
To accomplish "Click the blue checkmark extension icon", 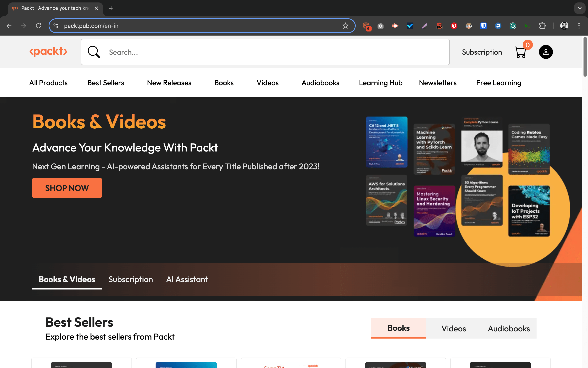I will pos(410,26).
